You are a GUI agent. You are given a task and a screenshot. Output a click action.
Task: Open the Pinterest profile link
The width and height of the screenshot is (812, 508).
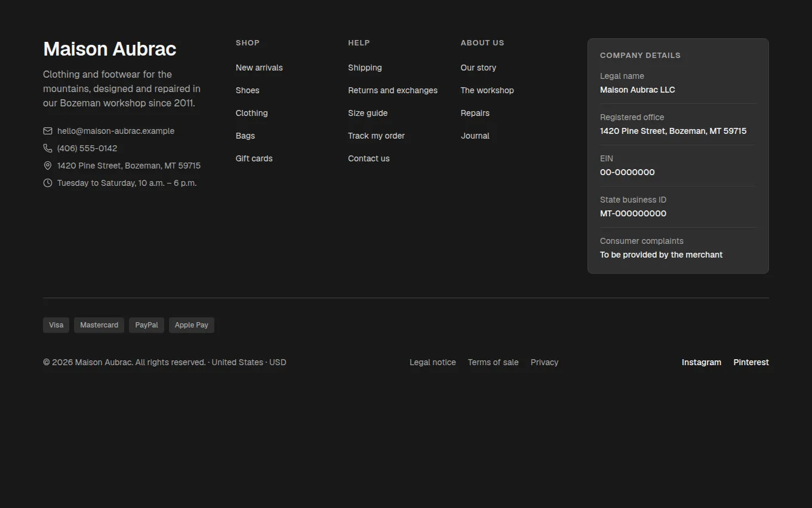point(751,362)
